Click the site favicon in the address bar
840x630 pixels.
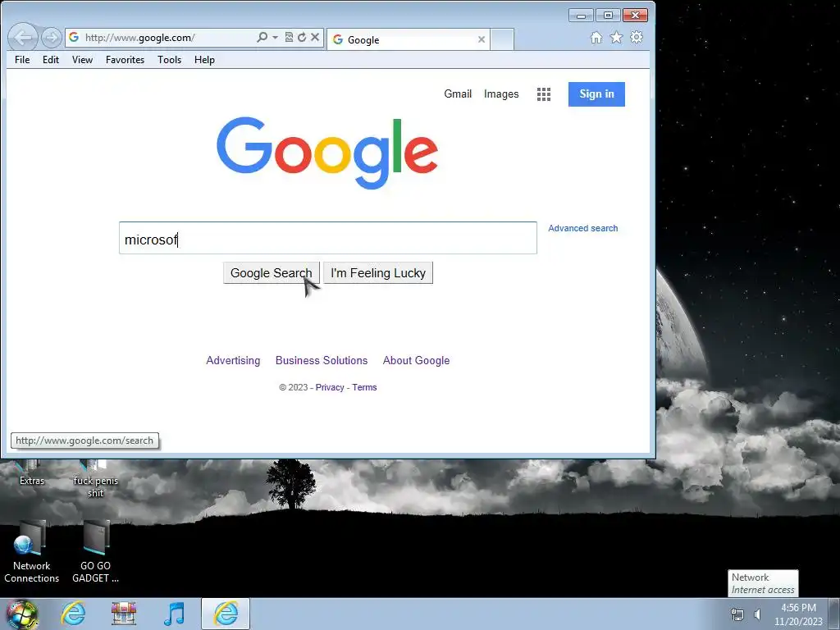click(x=74, y=37)
